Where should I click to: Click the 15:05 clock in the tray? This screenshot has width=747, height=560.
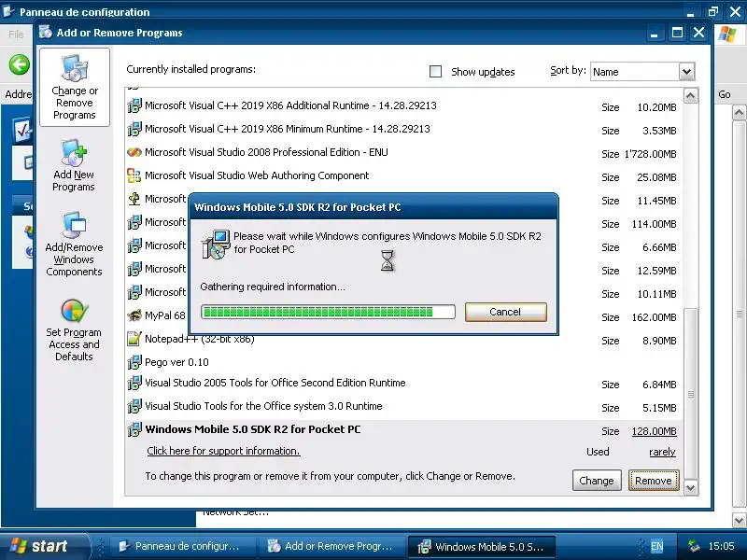click(721, 546)
